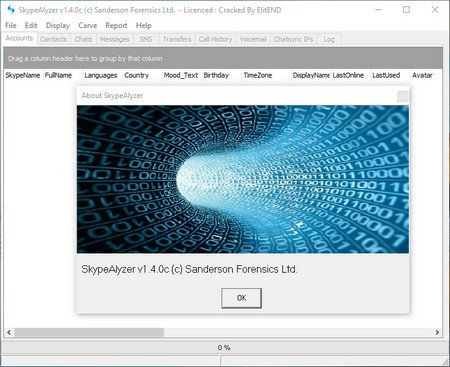Switch to the Log tab
The width and height of the screenshot is (450, 367).
(329, 39)
